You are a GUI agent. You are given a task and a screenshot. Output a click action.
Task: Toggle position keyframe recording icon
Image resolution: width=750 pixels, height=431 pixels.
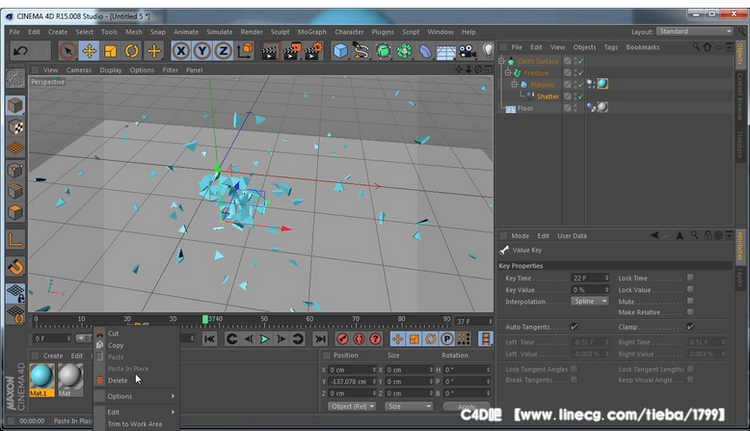(397, 339)
